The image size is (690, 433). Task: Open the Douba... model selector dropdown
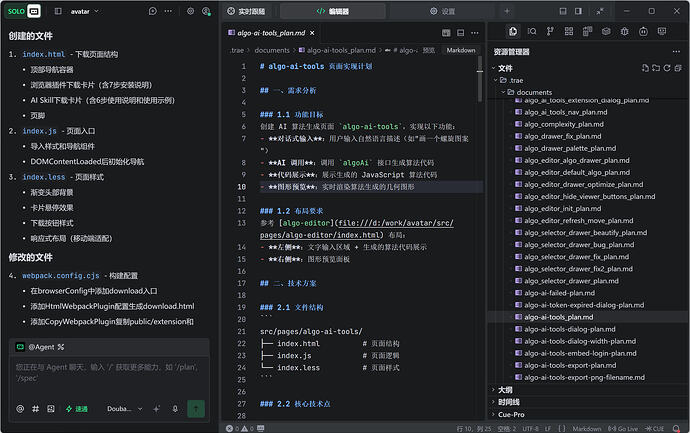pos(125,409)
